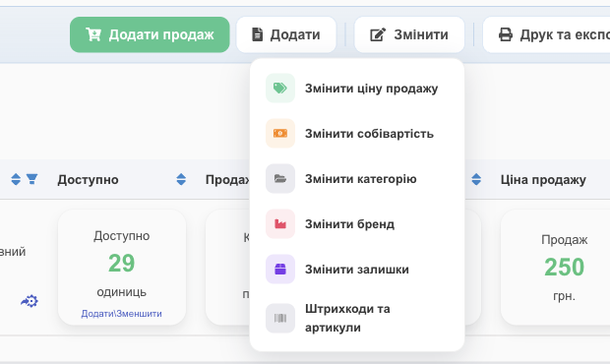Open the Додати document button
Image resolution: width=610 pixels, height=364 pixels.
[286, 34]
